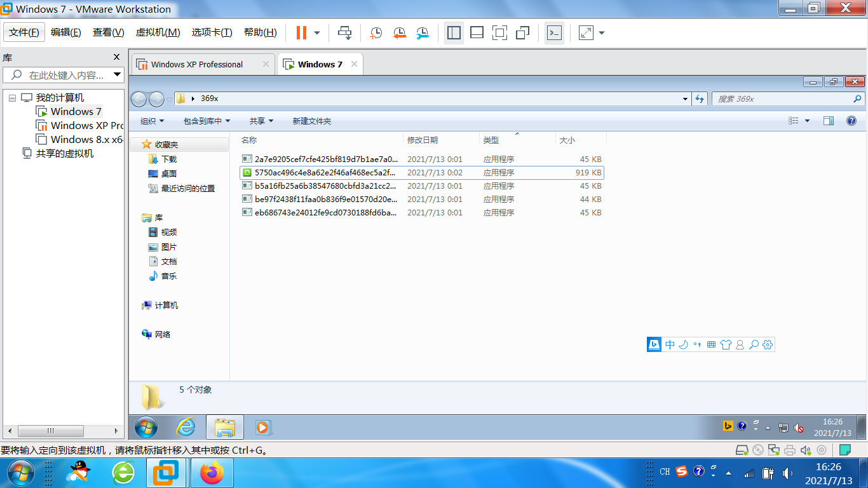This screenshot has height=488, width=868.
Task: Open the library search dropdown arrow
Action: pyautogui.click(x=118, y=75)
